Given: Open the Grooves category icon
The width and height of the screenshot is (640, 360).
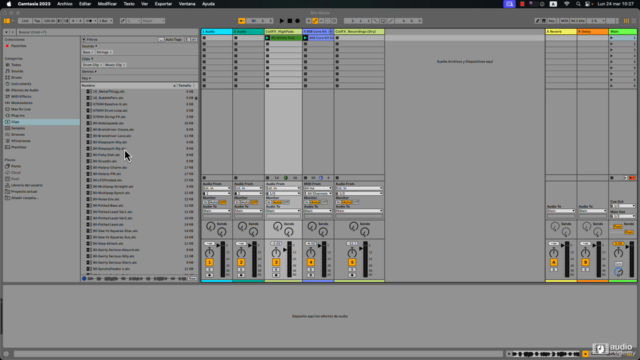Looking at the screenshot, I should point(7,134).
